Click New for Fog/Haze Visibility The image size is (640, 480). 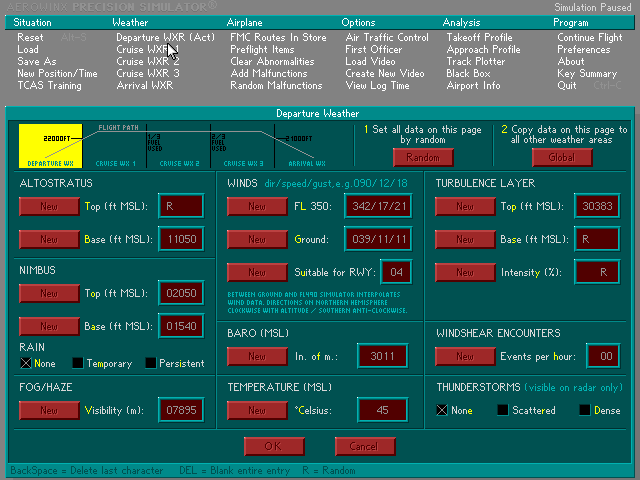(x=49, y=410)
